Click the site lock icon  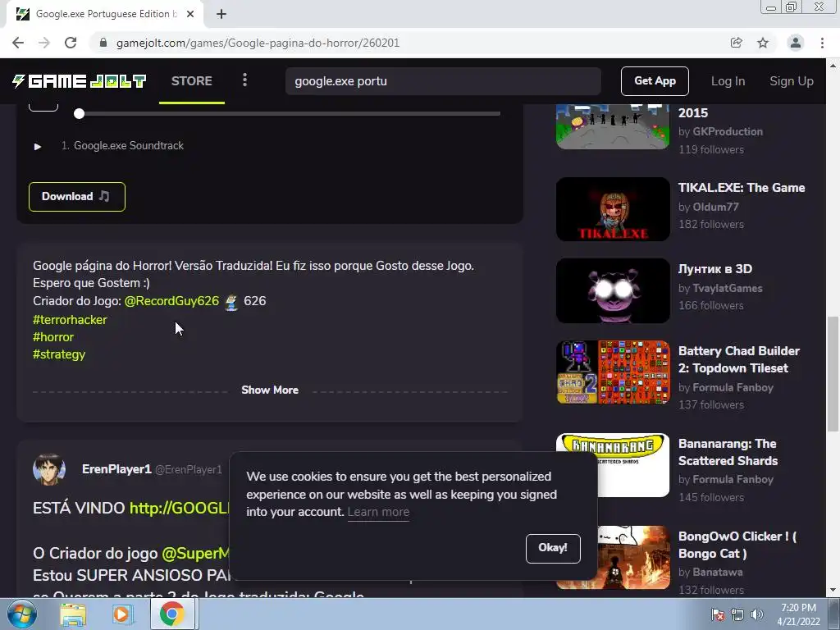[103, 43]
